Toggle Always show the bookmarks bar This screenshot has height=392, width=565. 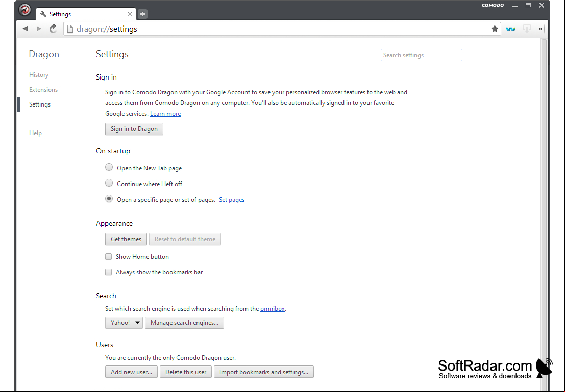(x=109, y=272)
